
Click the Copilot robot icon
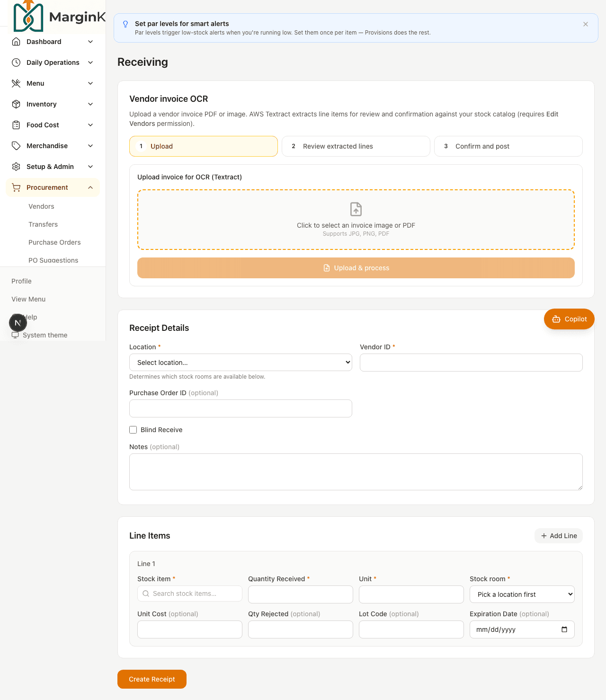[x=556, y=319]
